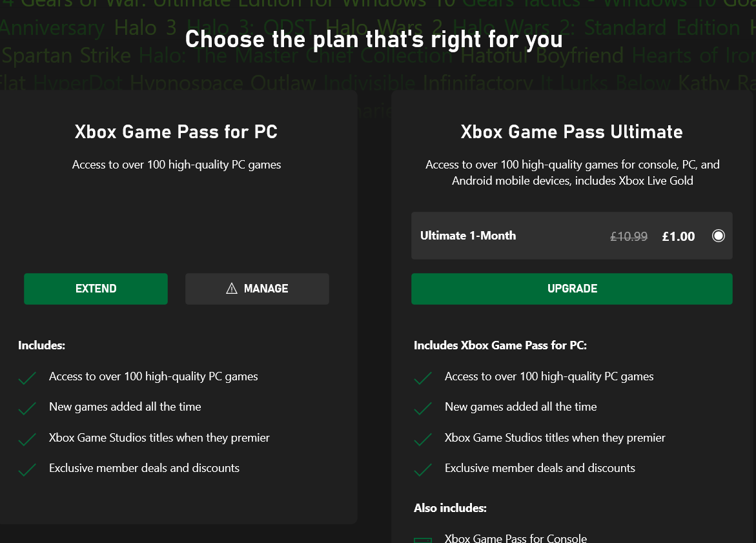Click checkmark beside Xbox Game Studios titles in PC plan
The height and width of the screenshot is (543, 756).
(27, 439)
